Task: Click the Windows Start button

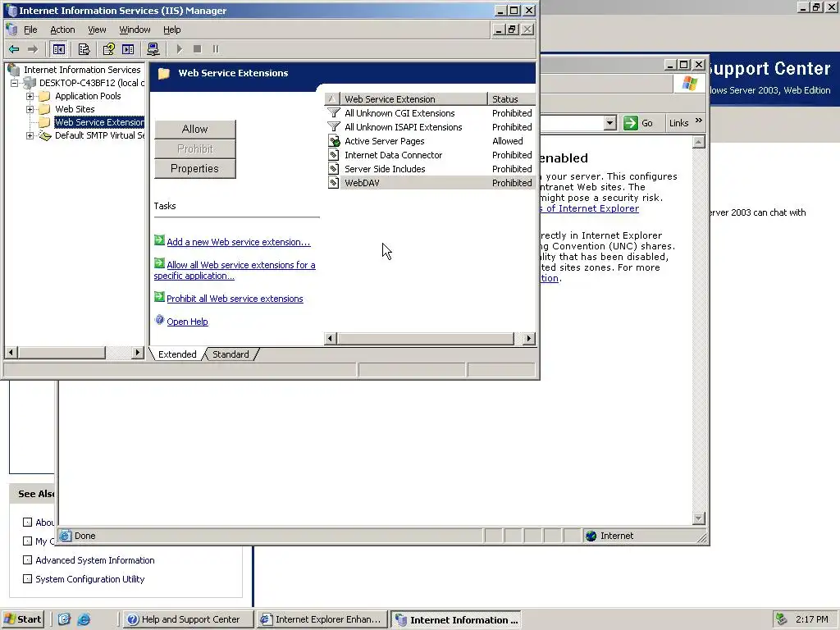Action: (x=22, y=619)
